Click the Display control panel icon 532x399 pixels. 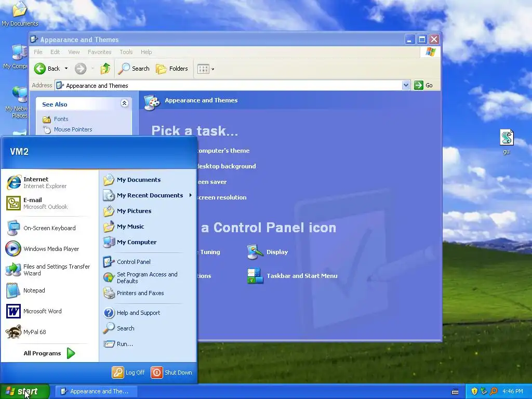(x=268, y=252)
